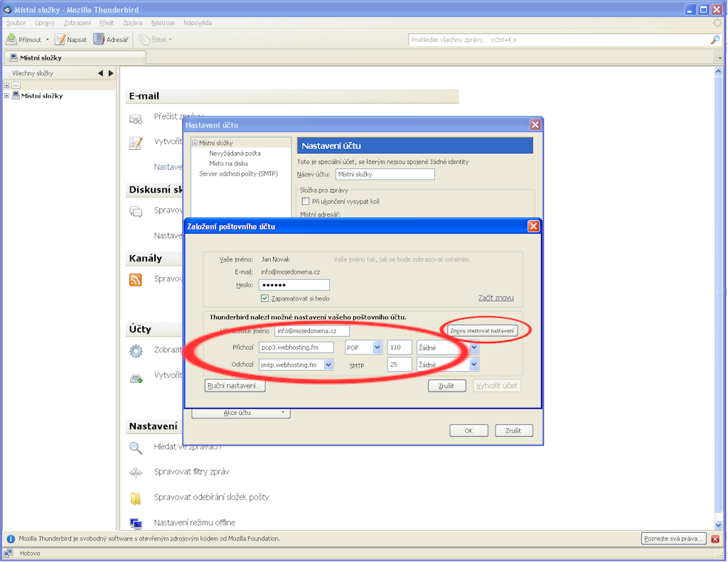728x562 pixels.
Task: Select Místo na disku in settings tree
Action: (228, 163)
